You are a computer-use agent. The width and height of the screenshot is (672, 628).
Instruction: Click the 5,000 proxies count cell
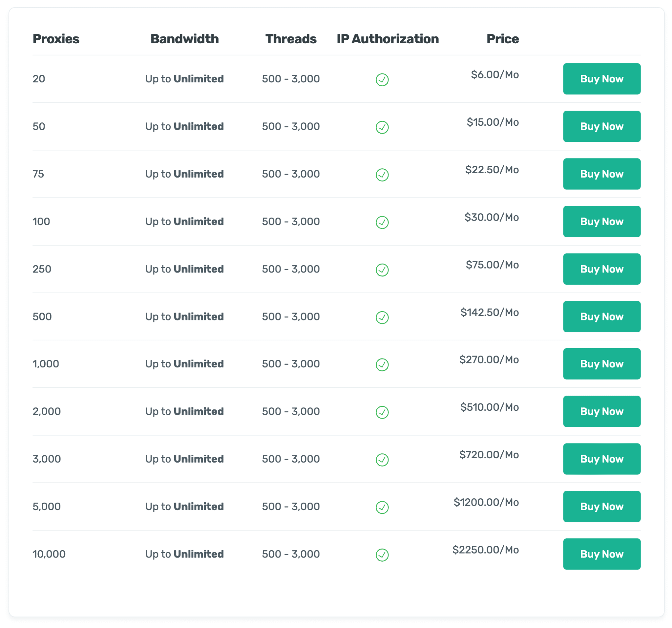click(x=47, y=507)
